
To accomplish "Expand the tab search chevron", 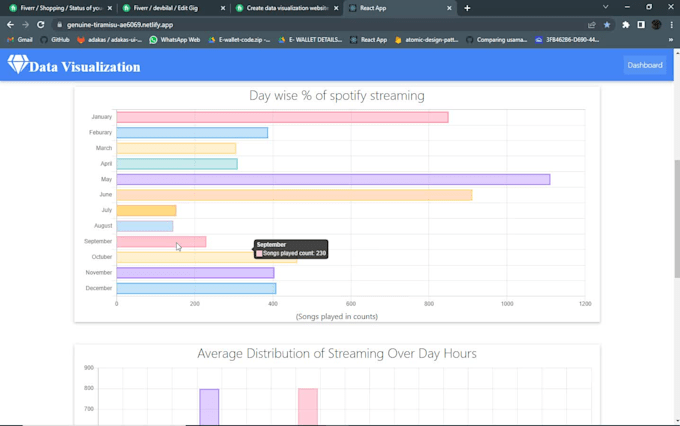I will coord(605,7).
